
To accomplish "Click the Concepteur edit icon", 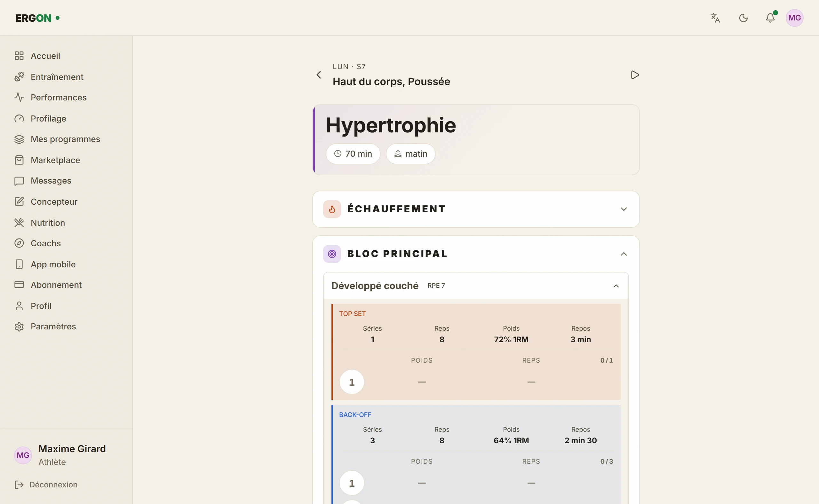I will pos(19,202).
